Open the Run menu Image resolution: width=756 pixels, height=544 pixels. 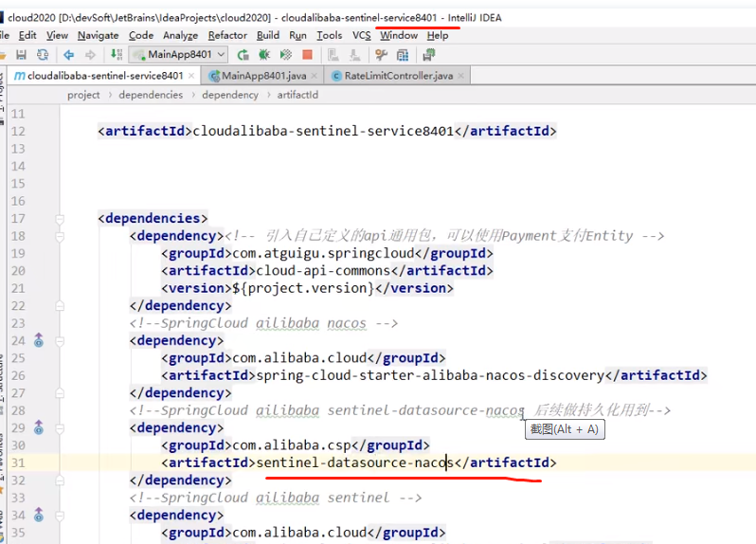(297, 35)
